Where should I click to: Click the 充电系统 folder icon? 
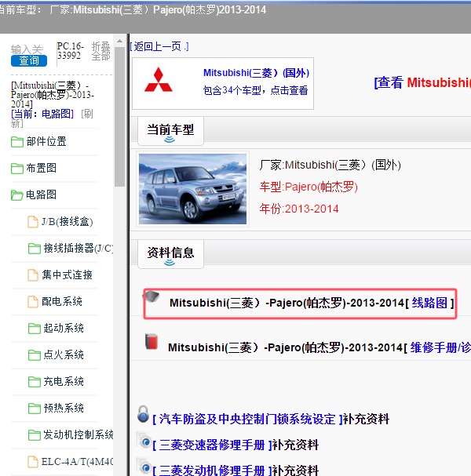[35, 382]
